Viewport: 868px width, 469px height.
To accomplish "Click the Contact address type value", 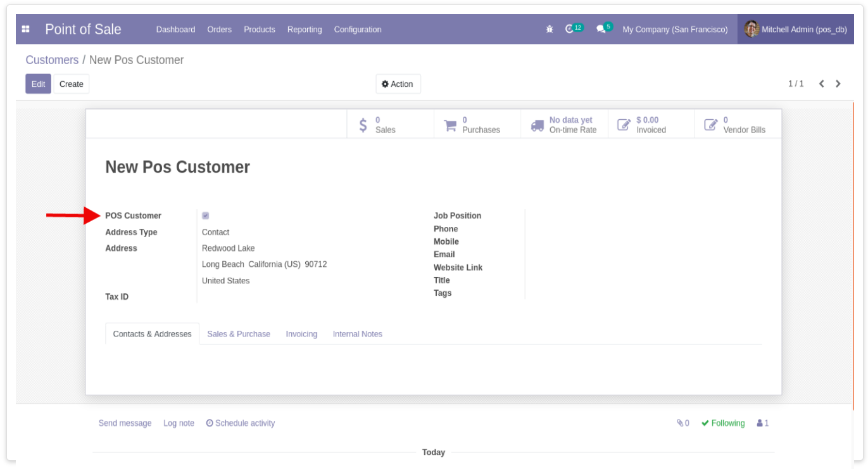I will pyautogui.click(x=216, y=233).
